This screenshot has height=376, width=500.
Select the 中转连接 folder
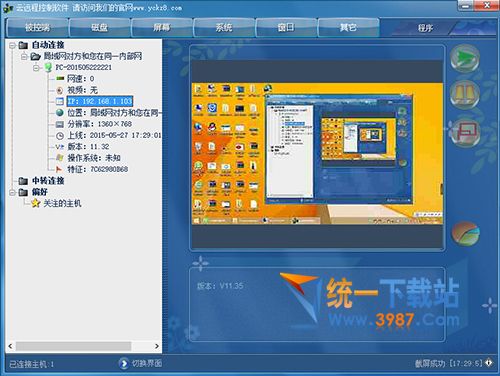point(48,181)
